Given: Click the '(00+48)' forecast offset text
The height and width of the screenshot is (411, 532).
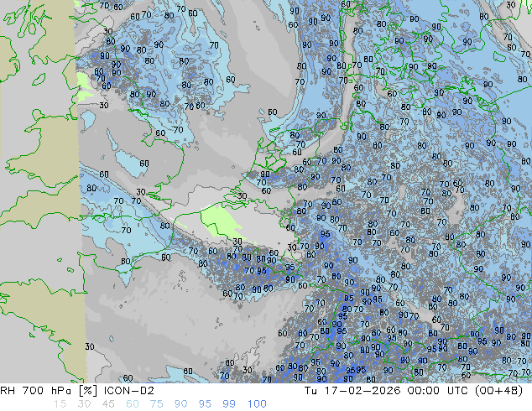Looking at the screenshot, I should click(x=499, y=391).
